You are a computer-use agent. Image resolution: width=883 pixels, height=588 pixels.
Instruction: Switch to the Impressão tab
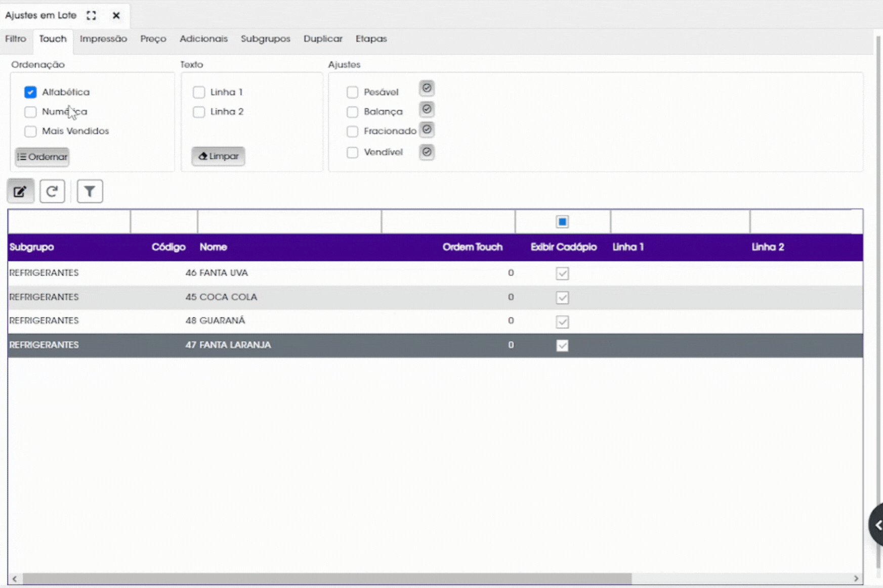coord(103,39)
